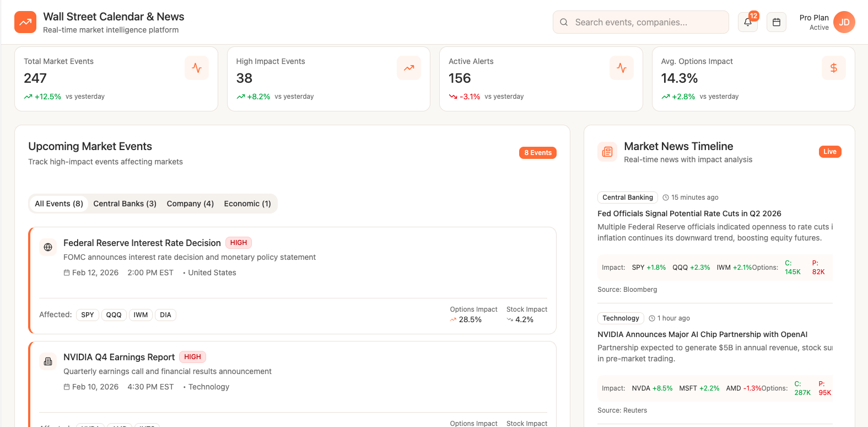Click the calendar icon beside Feb 10, 2026
Image resolution: width=868 pixels, height=427 pixels.
pyautogui.click(x=67, y=387)
